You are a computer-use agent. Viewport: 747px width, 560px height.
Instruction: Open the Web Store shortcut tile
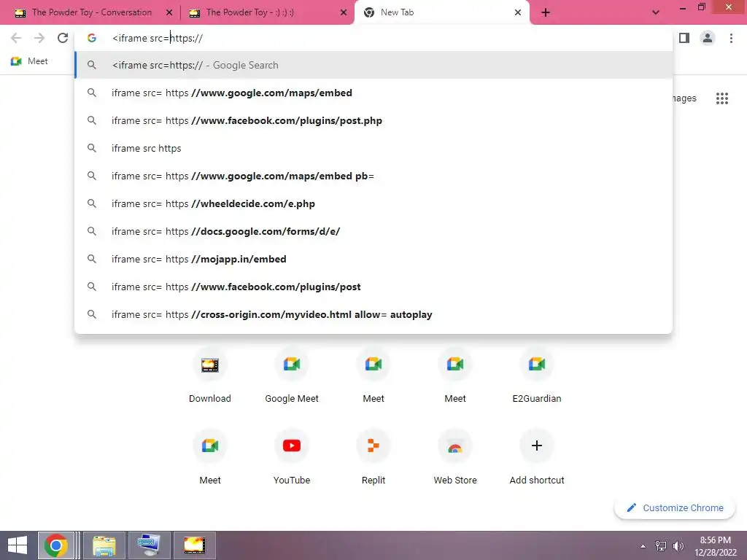455,457
